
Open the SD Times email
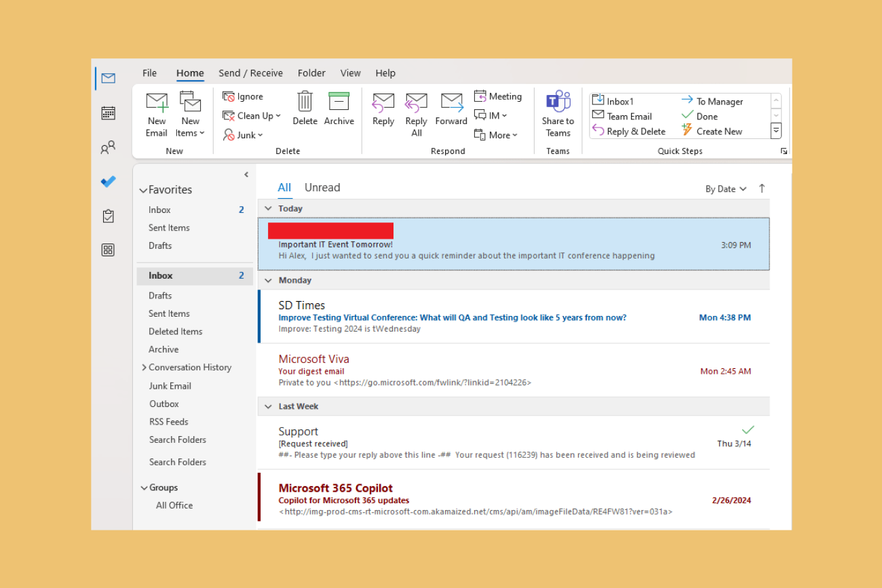pyautogui.click(x=514, y=317)
